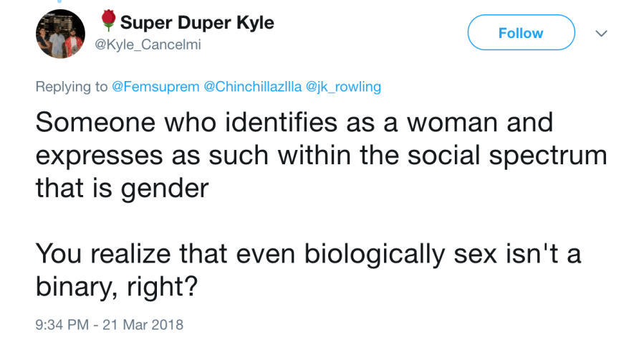Viewport: 644px width, 345px height.
Task: Click the Super Duper Kyle display name
Action: [197, 22]
